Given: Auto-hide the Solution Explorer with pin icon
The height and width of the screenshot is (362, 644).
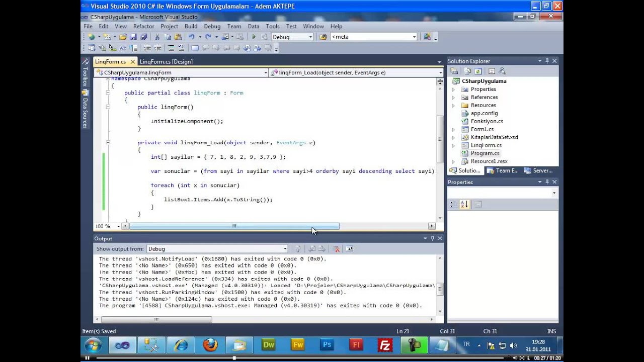Looking at the screenshot, I should 547,61.
